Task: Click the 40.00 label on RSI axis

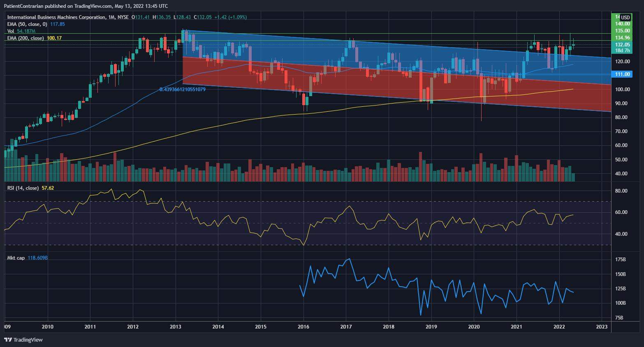Action: (x=621, y=234)
